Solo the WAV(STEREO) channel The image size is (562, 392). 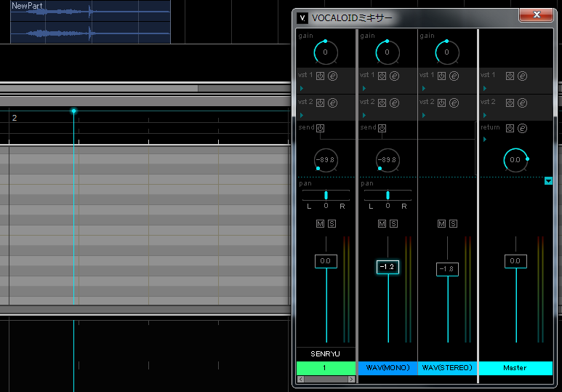pos(453,224)
